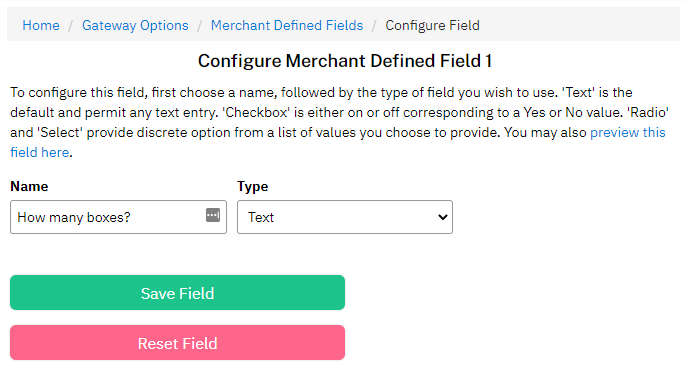
Task: Click the slash separator after Home
Action: [71, 25]
